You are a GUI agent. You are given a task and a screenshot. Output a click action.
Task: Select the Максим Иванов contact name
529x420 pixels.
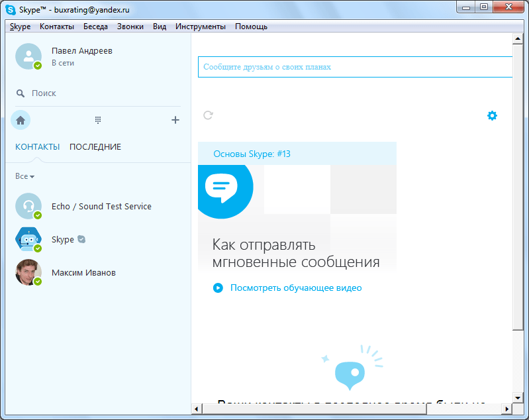click(83, 273)
